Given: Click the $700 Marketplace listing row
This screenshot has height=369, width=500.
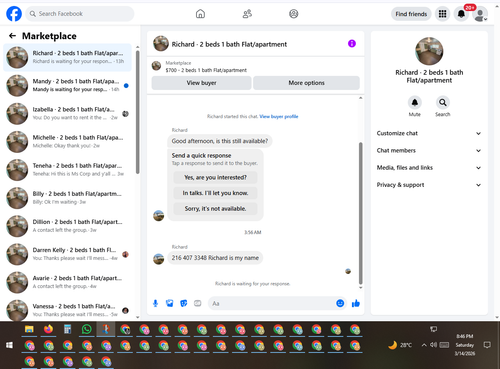Looking at the screenshot, I should 256,66.
